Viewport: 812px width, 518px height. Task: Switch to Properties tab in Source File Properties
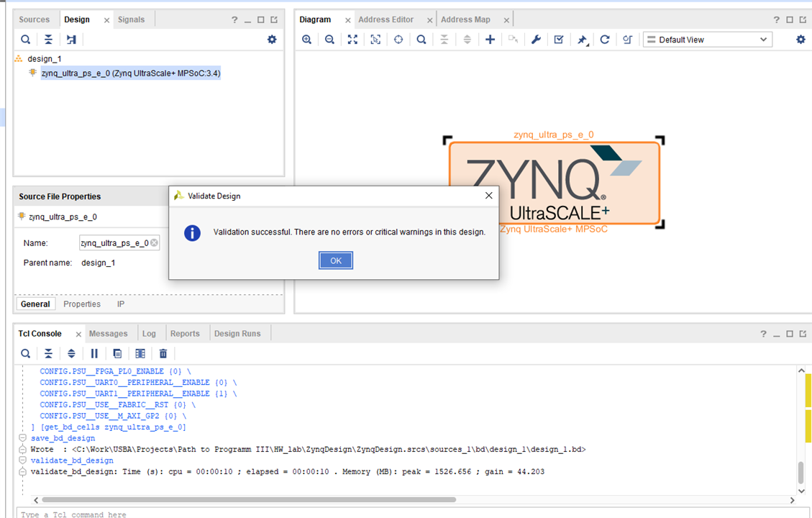click(x=82, y=304)
